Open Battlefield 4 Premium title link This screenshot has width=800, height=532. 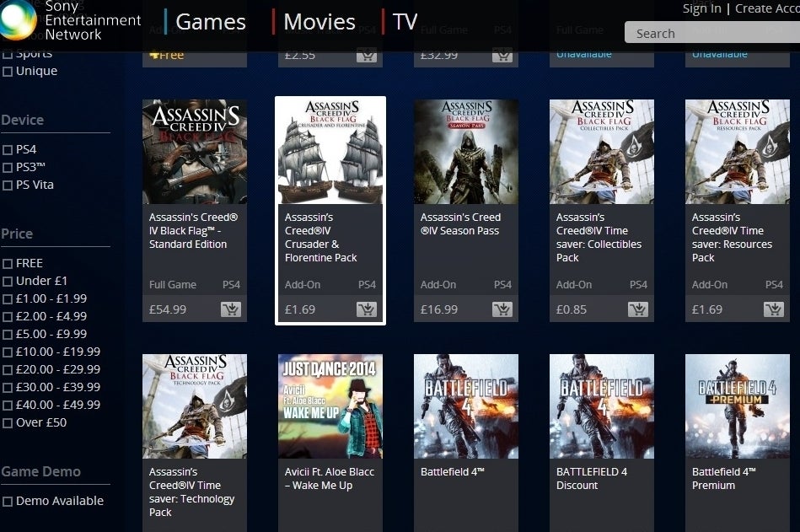(723, 478)
